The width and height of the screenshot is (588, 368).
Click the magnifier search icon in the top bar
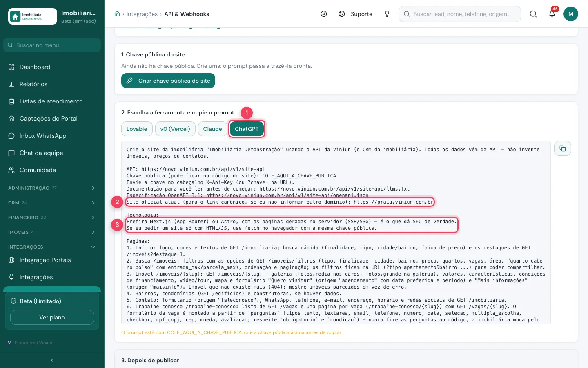(x=533, y=14)
